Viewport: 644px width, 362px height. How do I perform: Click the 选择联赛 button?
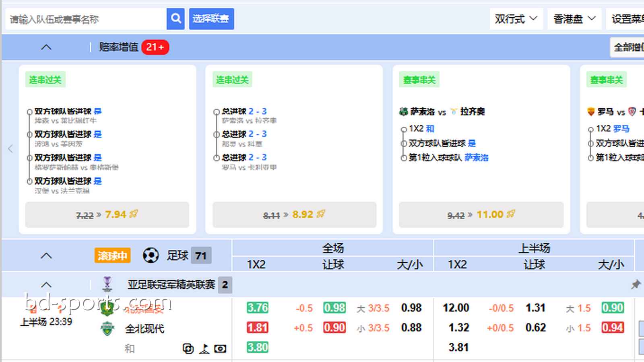pos(211,19)
